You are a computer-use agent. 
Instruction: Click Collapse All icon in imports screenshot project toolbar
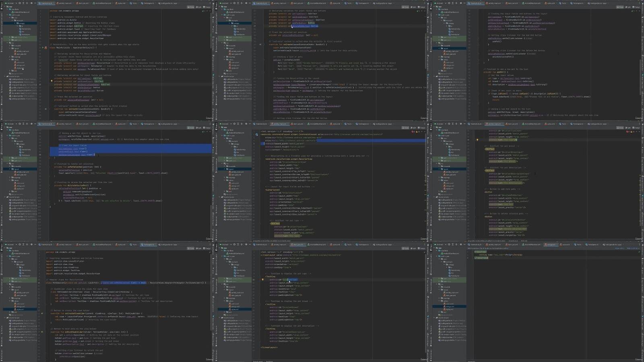tap(27, 3)
